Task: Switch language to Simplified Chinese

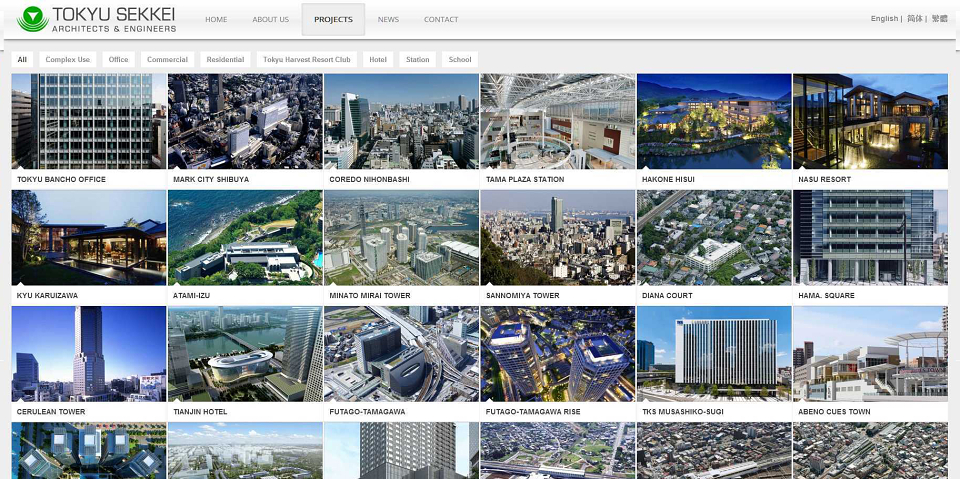Action: coord(915,18)
